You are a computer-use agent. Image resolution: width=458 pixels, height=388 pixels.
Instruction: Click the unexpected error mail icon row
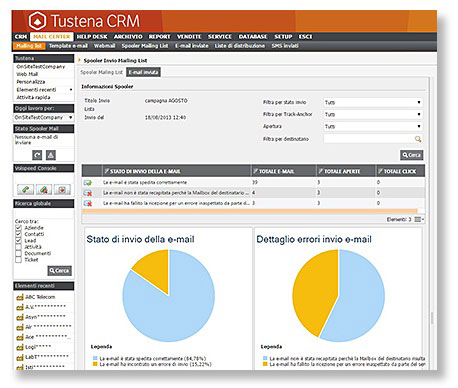(88, 203)
